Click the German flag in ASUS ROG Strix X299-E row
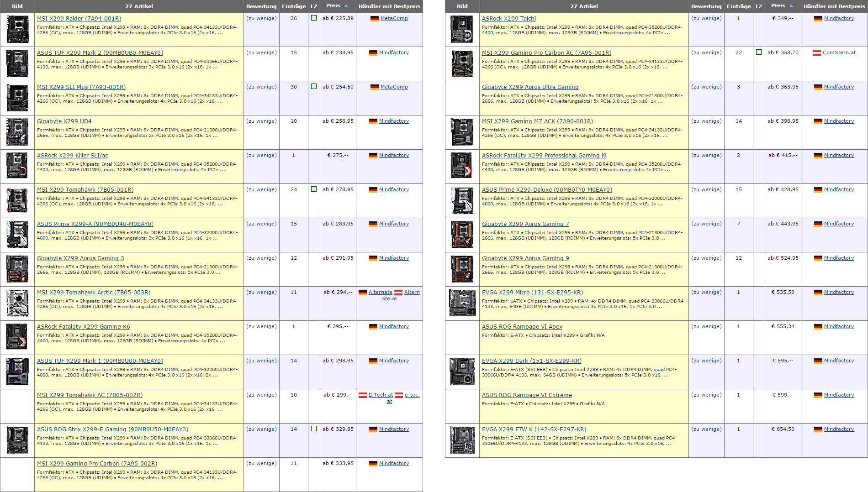Screen dimensions: 868x492 (373, 429)
